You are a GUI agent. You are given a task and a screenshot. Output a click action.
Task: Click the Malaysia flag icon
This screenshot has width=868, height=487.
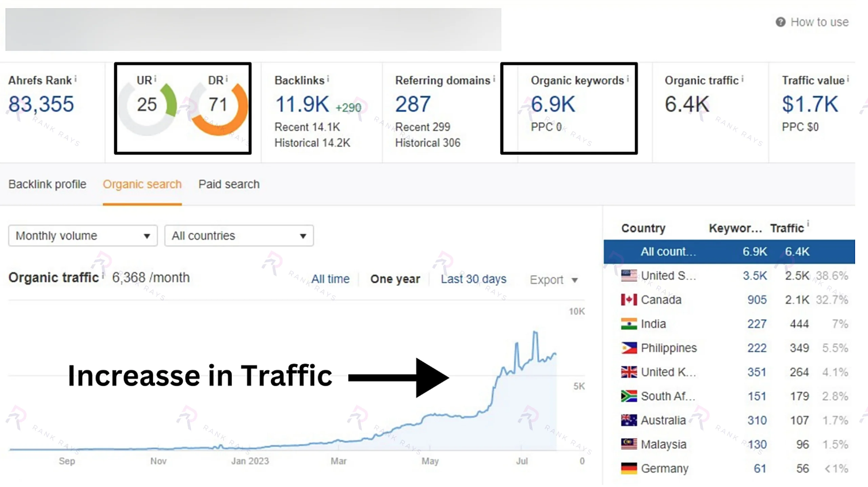tap(629, 444)
